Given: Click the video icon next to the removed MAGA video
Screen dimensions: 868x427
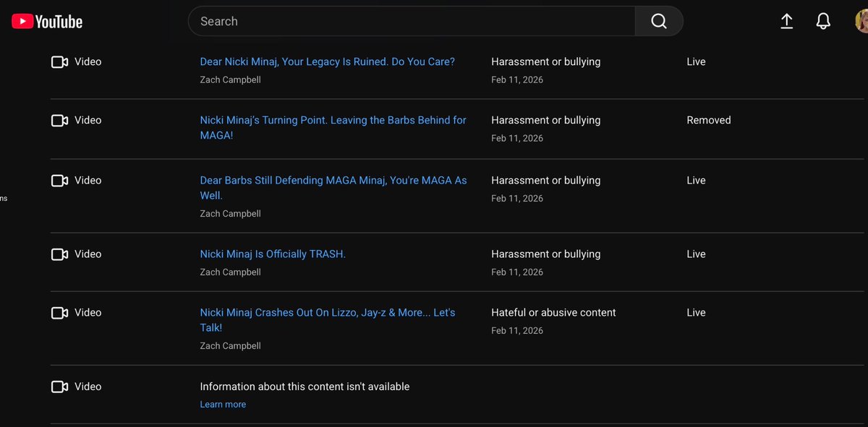Looking at the screenshot, I should point(59,120).
